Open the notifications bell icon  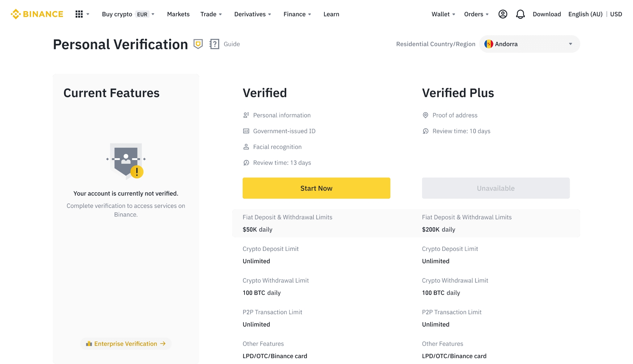coord(520,14)
